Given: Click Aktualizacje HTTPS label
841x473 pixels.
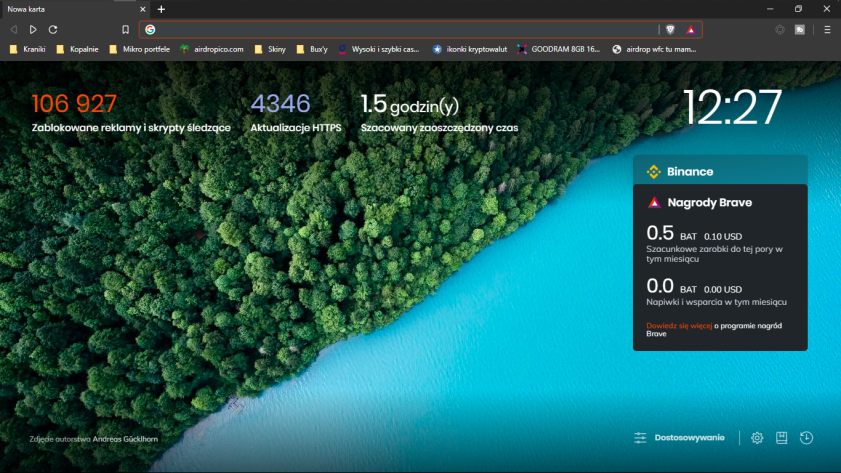Looking at the screenshot, I should 296,128.
